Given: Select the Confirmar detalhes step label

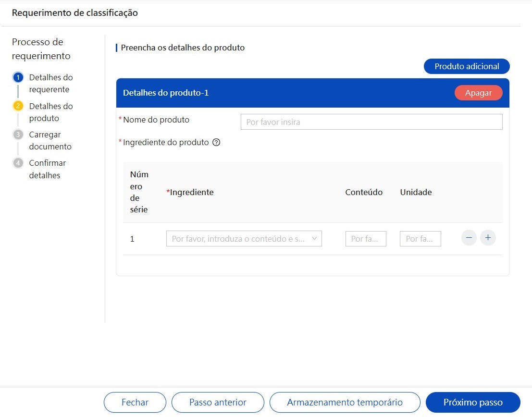Looking at the screenshot, I should click(x=47, y=169).
